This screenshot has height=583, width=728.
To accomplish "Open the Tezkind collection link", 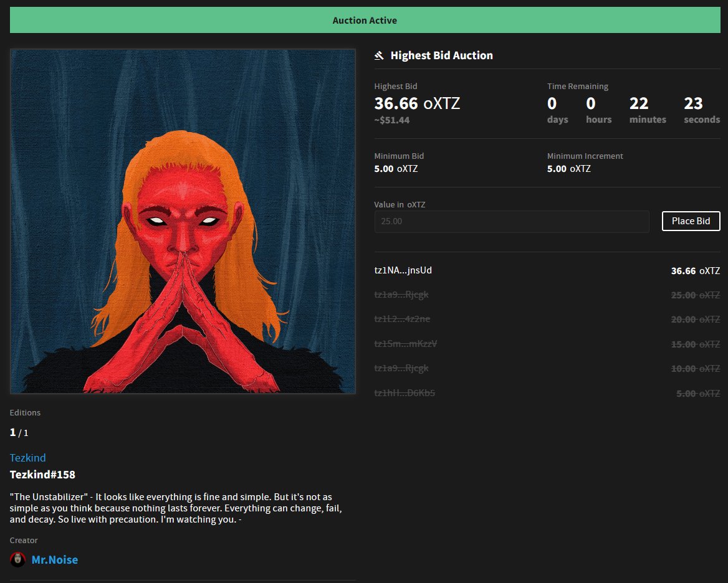I will pyautogui.click(x=28, y=458).
